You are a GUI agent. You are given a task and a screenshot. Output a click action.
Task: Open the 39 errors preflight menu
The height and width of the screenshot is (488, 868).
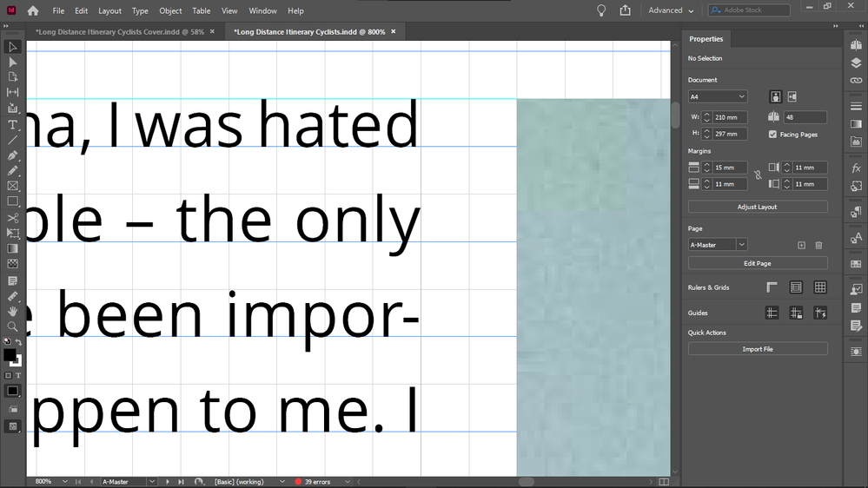348,482
